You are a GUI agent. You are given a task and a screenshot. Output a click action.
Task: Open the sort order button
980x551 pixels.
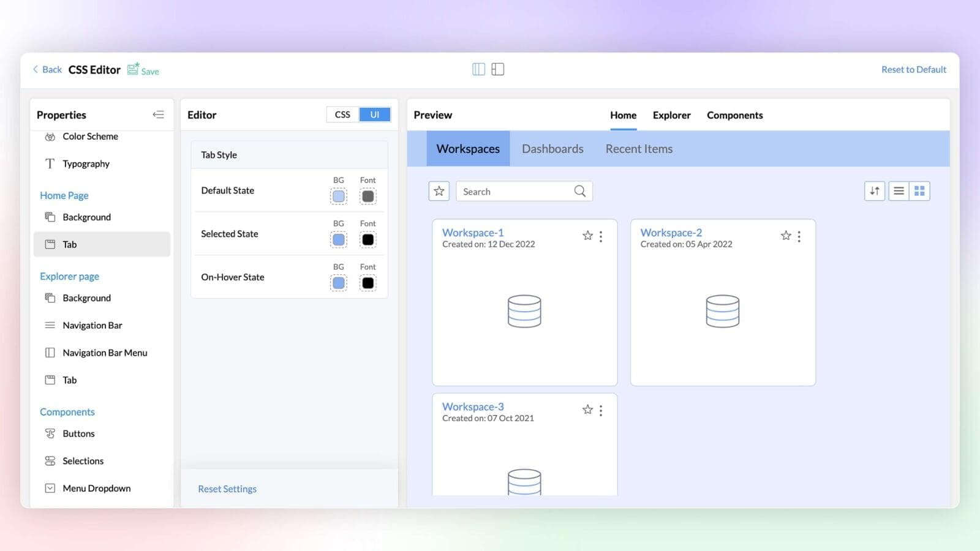click(875, 191)
